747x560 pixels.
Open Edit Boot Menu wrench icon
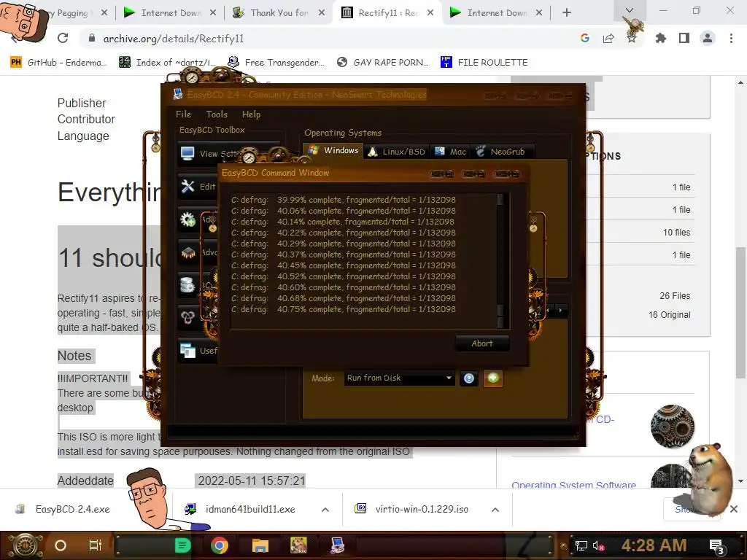click(x=187, y=186)
